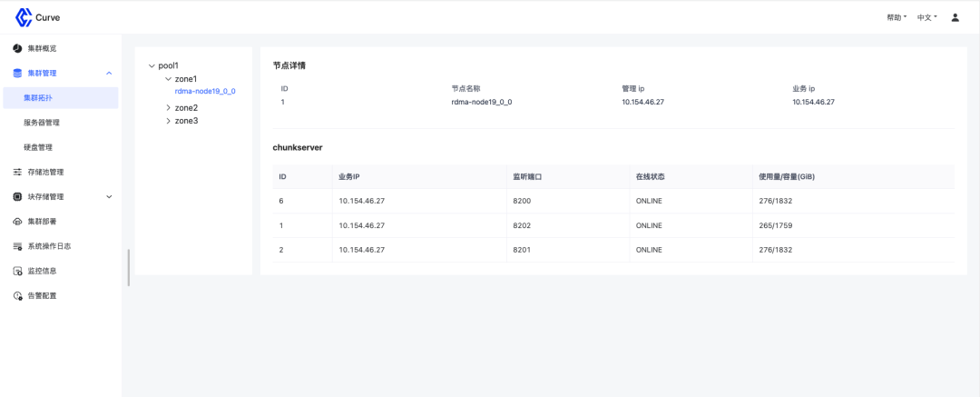This screenshot has height=397, width=980.
Task: Open the 帮助 dropdown menu
Action: click(897, 17)
